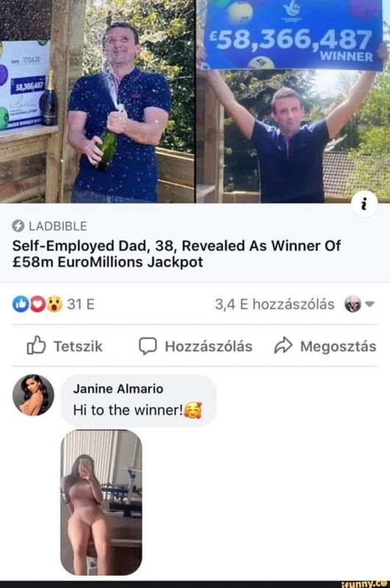Click the blue Like reaction icon
This screenshot has width=390, height=588.
[21, 304]
